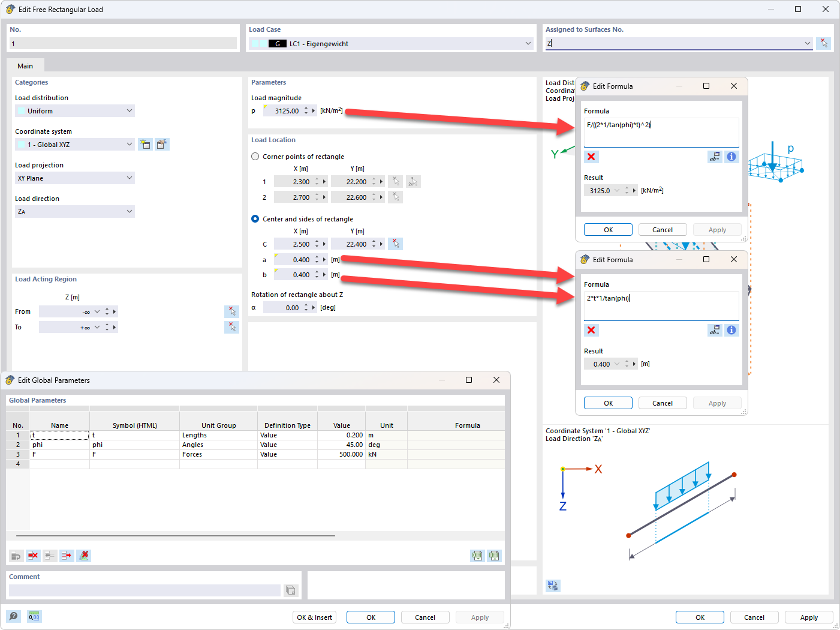Select Corner points of rectangle option
Viewport: 840px width, 630px height.
pyautogui.click(x=255, y=157)
